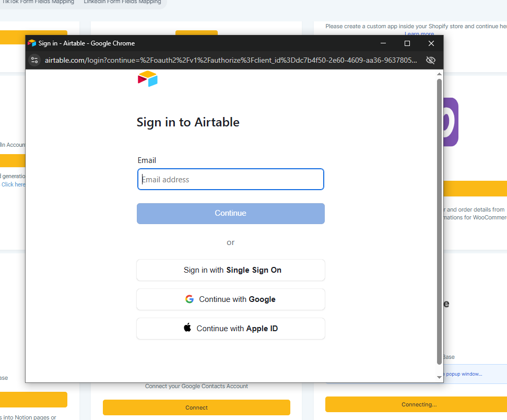This screenshot has width=507, height=420.
Task: Click the "Sign in to Airtable" heading
Action: tap(188, 122)
